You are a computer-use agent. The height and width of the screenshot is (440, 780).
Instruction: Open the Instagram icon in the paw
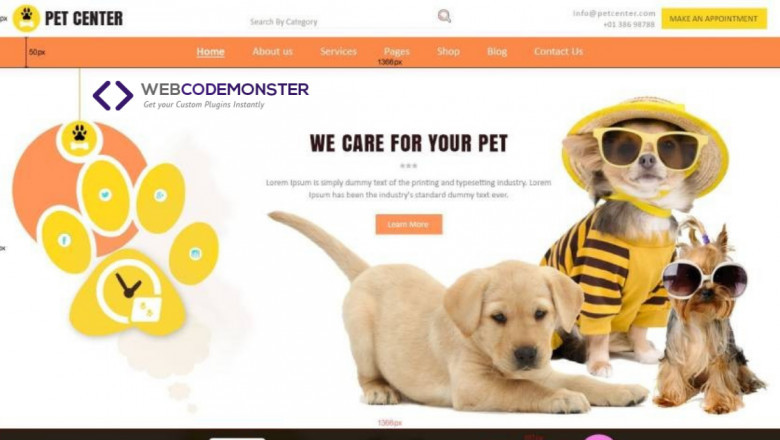point(195,254)
